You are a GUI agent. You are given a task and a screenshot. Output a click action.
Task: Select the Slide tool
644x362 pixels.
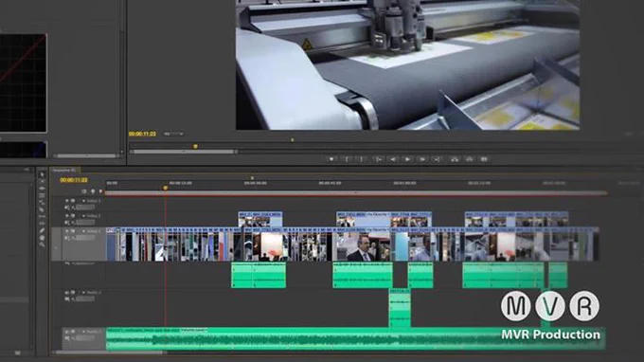(42, 223)
